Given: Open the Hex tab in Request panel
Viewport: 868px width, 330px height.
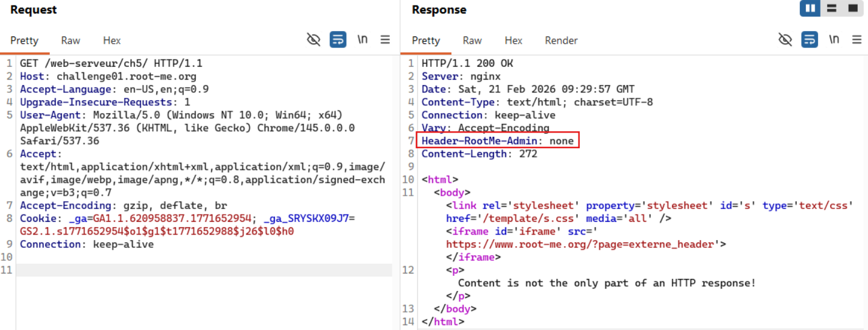Looking at the screenshot, I should coord(111,41).
